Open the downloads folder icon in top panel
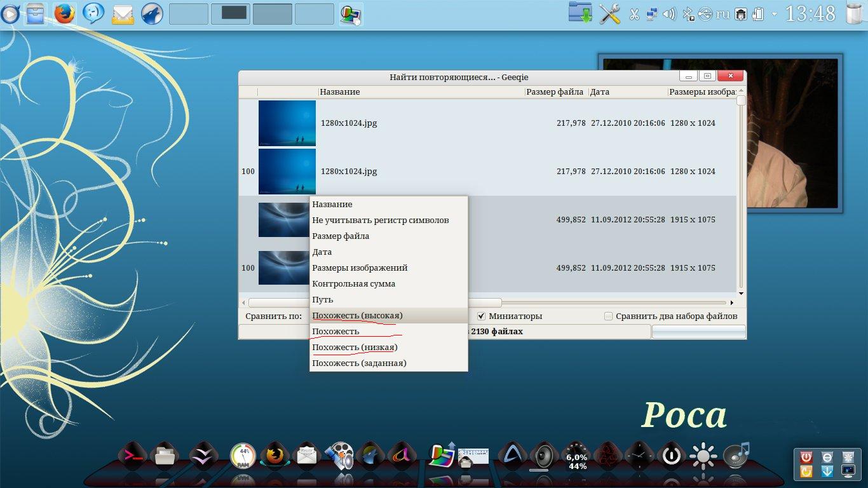Screen dimensions: 868x488 tap(580, 13)
